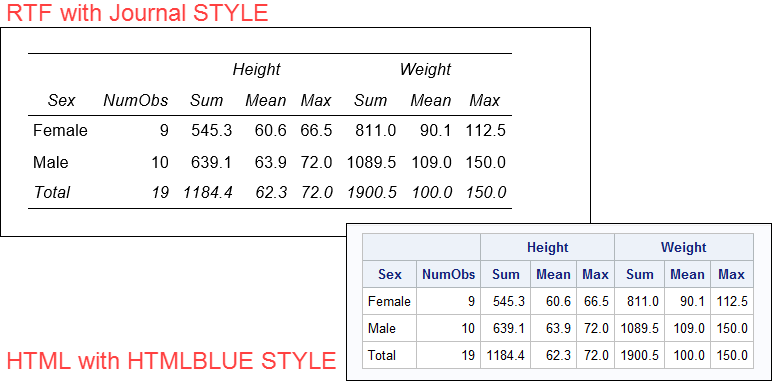This screenshot has height=381, width=772.
Task: Click the HTML with HTMLBLUE STYLE caption
Action: [x=171, y=360]
